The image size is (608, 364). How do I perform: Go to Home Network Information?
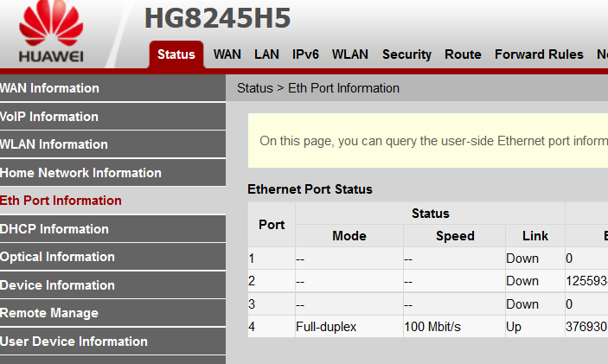[112, 173]
